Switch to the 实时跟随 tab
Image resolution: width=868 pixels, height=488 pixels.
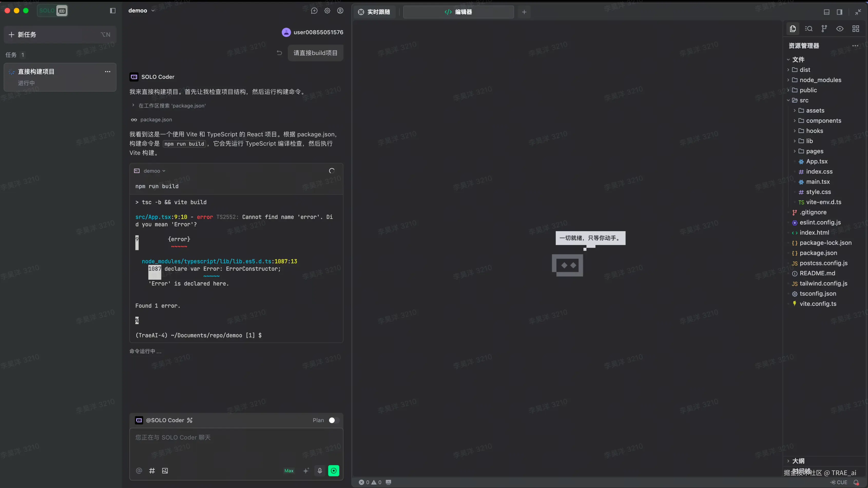(x=374, y=12)
